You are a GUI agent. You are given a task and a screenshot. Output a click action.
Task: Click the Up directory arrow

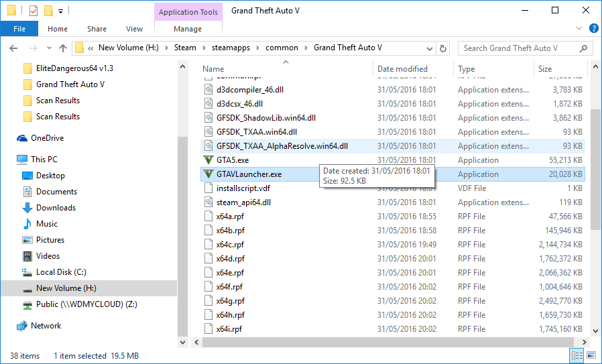tap(63, 48)
